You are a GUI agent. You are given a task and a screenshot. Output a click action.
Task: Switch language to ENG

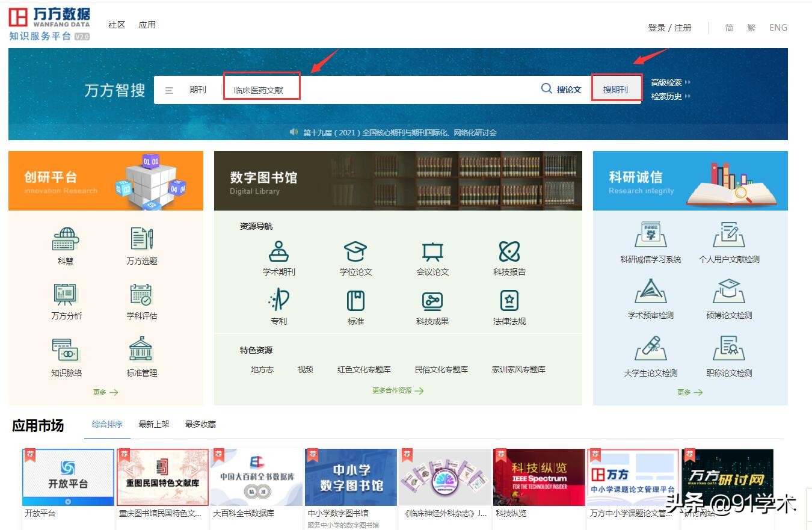pyautogui.click(x=778, y=27)
